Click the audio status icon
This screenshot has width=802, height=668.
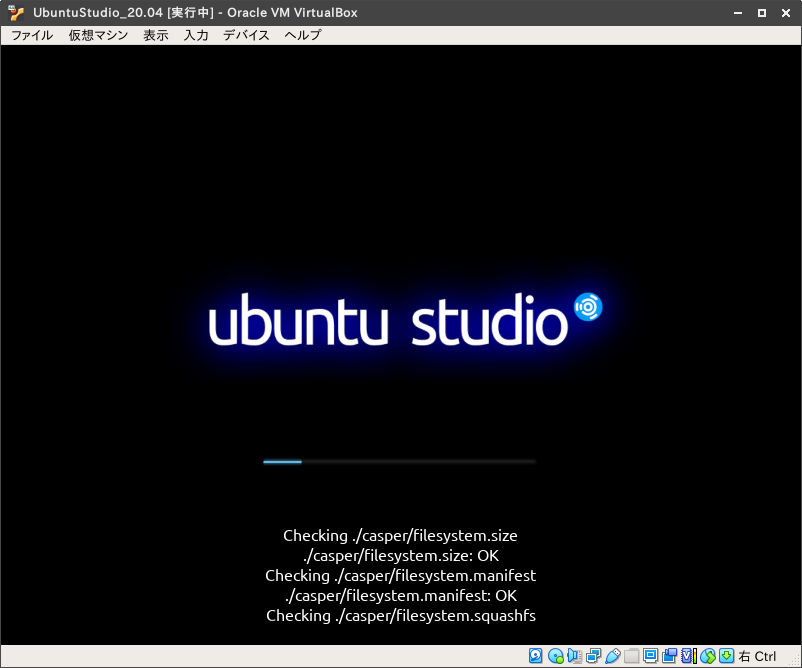[574, 656]
